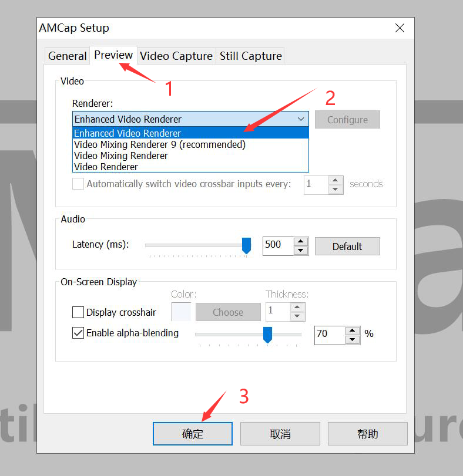Screen dimensions: 463x476
Task: Adjust the alpha-blending slider handle
Action: tap(268, 335)
